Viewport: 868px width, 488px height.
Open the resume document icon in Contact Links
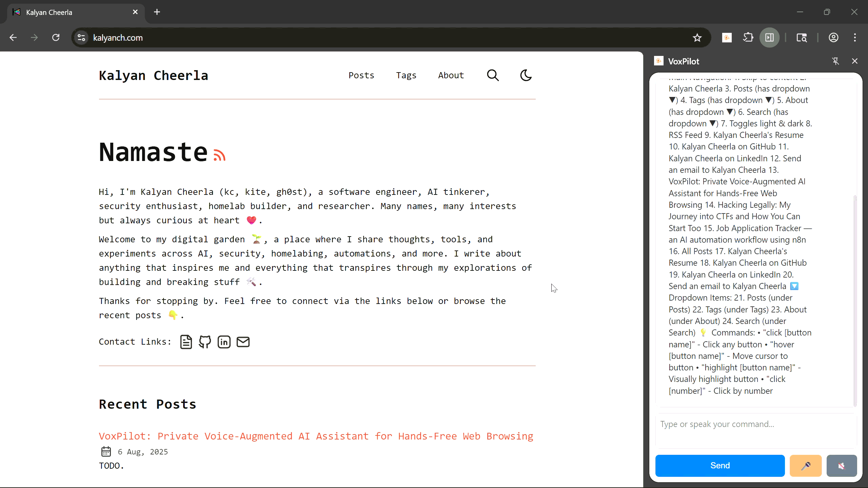(186, 342)
